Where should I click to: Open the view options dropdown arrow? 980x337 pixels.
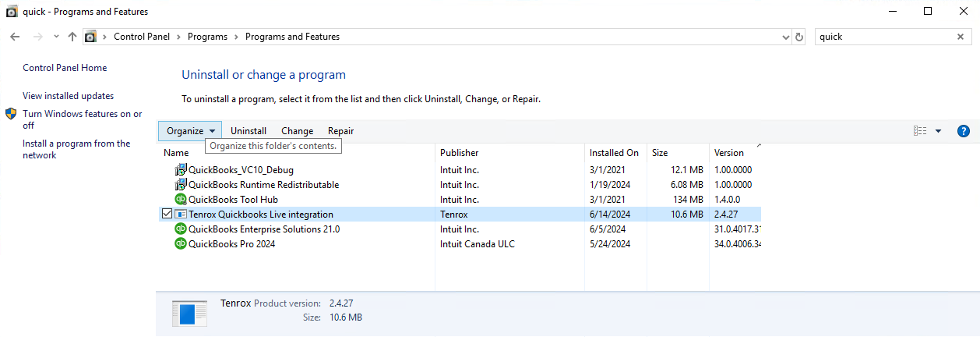click(x=938, y=131)
